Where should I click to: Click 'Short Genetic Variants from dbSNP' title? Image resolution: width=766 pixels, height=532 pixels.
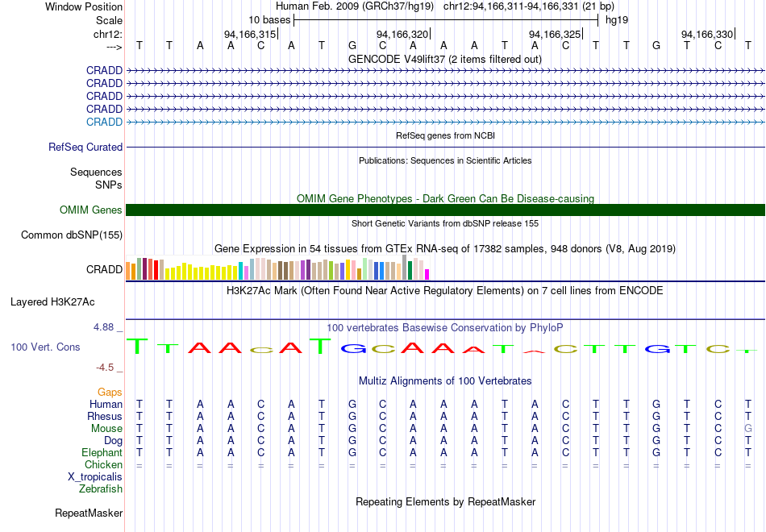(445, 223)
